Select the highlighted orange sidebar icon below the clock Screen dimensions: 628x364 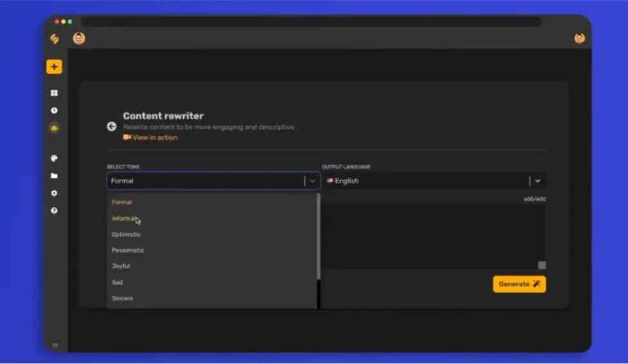pyautogui.click(x=54, y=128)
